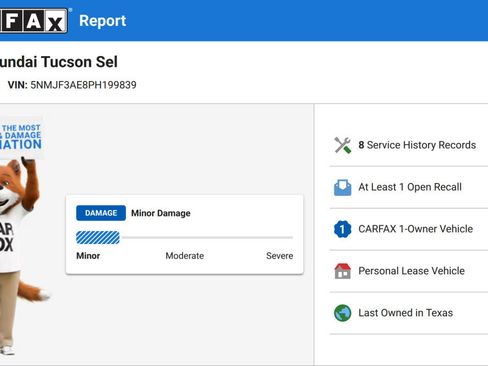The width and height of the screenshot is (488, 366).
Task: Click the Minor label under damage bar
Action: click(x=88, y=256)
